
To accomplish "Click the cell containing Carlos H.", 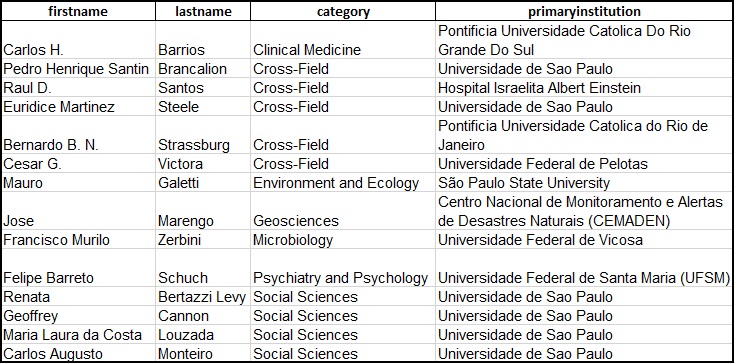I will tap(78, 40).
